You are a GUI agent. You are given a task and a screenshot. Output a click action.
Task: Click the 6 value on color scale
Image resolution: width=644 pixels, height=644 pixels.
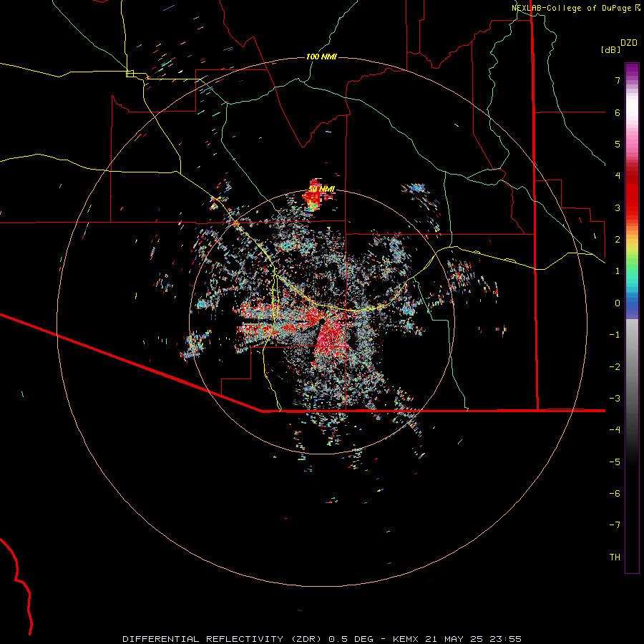(618, 112)
